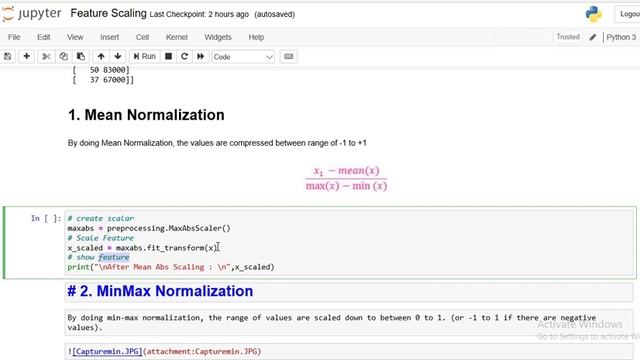
Task: Click output row 37 67000
Action: [103, 80]
